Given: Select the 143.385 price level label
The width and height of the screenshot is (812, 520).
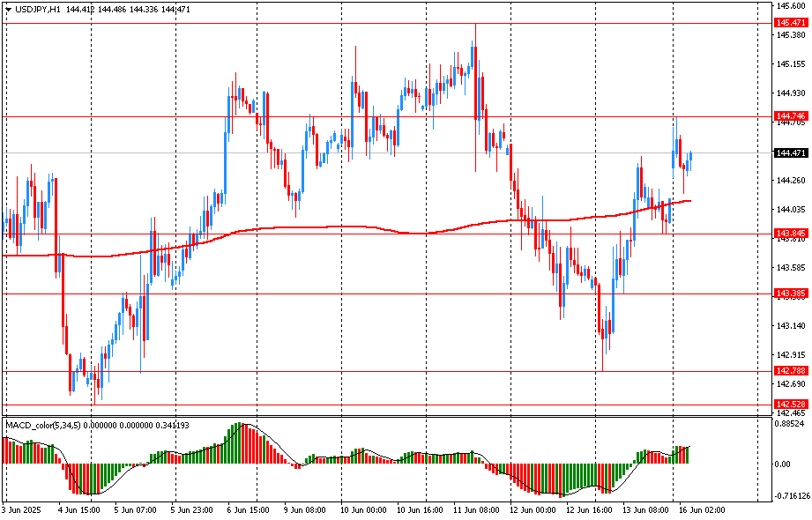Looking at the screenshot, I should 787,293.
